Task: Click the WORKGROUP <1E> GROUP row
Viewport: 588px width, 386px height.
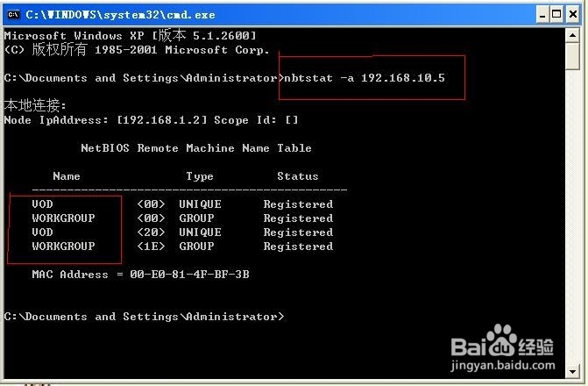Action: 182,247
